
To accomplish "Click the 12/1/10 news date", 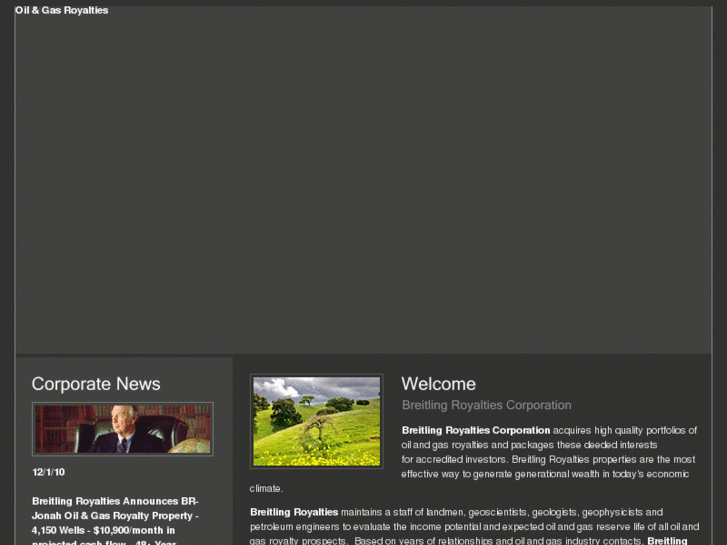I will [x=49, y=472].
